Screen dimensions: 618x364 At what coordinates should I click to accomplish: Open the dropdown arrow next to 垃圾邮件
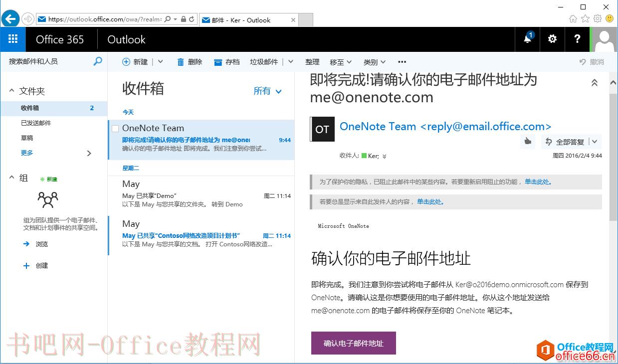[291, 62]
